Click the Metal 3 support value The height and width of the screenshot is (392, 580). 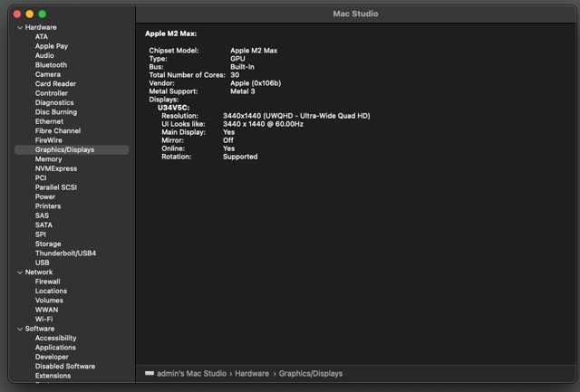pyautogui.click(x=243, y=91)
